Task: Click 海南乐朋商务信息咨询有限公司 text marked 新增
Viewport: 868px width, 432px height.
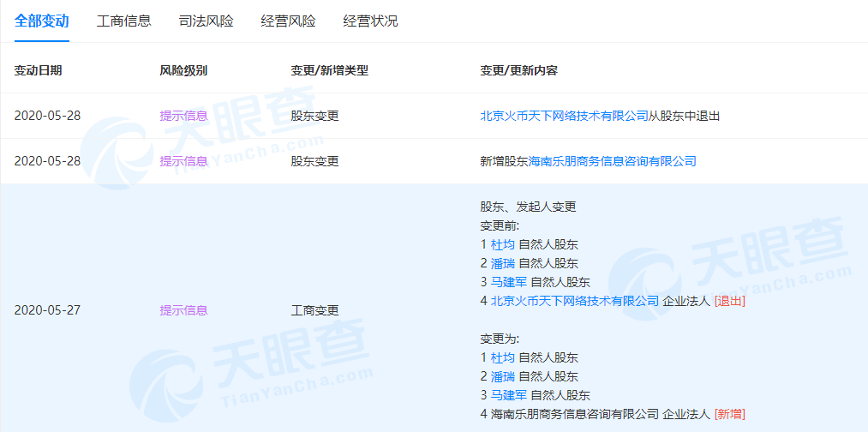Action: coord(575,414)
